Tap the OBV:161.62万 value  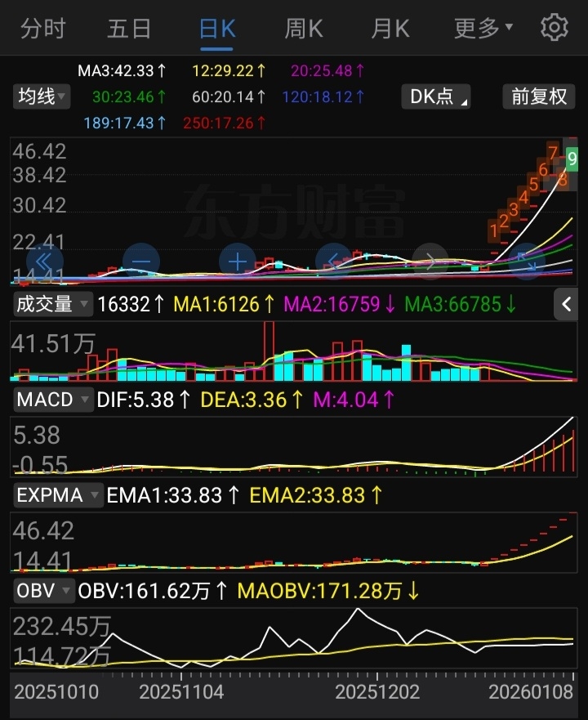pos(153,591)
